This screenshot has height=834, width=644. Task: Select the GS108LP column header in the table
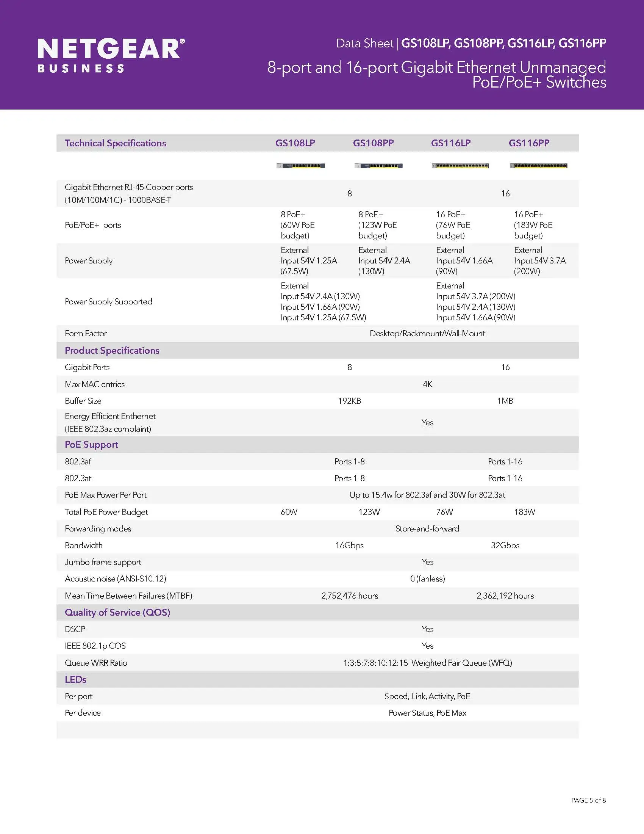click(295, 143)
